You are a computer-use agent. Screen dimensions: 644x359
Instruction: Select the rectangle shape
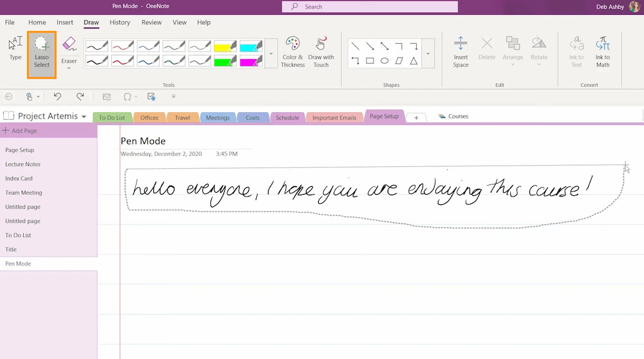pos(370,61)
